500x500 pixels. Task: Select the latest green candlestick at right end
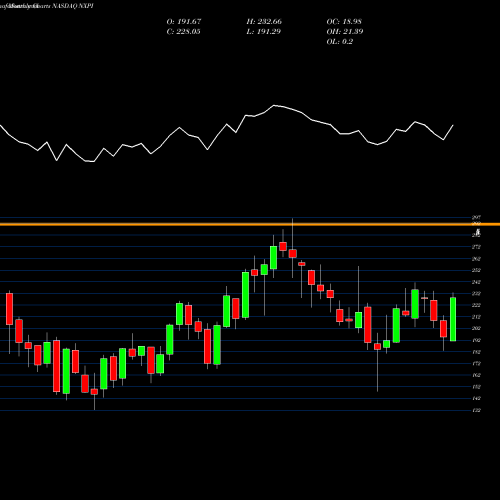point(453,319)
